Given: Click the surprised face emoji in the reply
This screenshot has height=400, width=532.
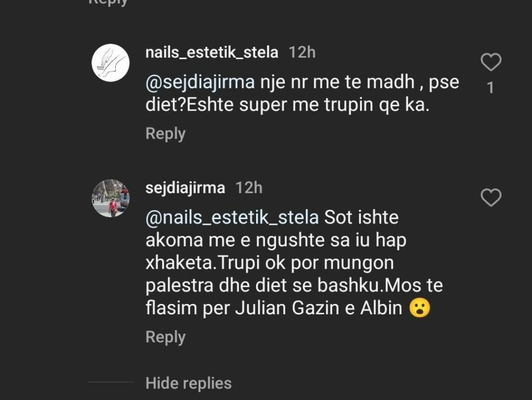Looking at the screenshot, I should [x=419, y=309].
